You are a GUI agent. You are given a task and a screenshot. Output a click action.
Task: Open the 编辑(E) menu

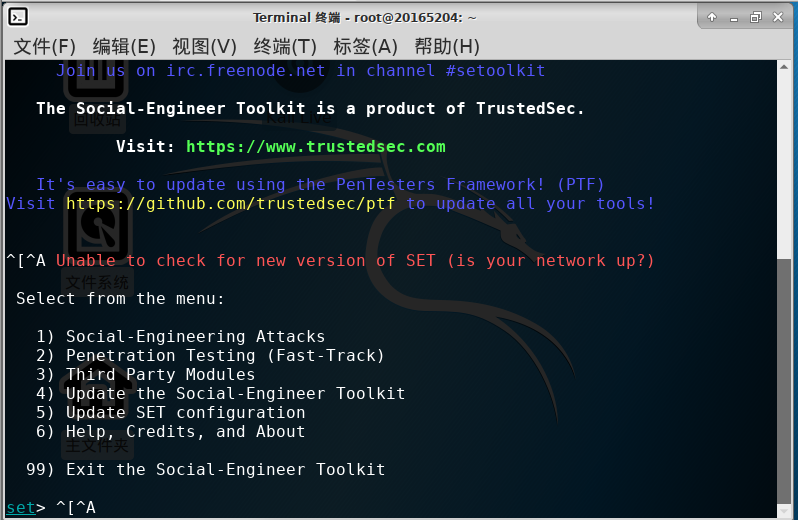point(124,46)
